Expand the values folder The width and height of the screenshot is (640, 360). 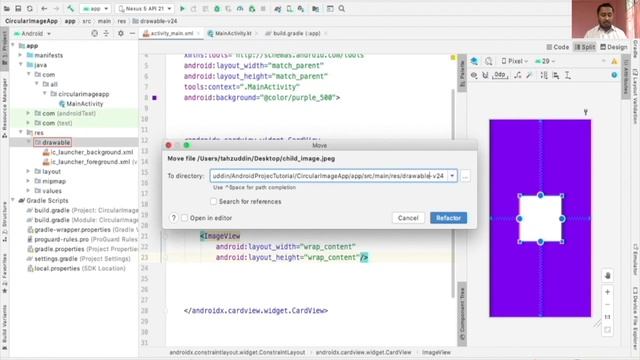(28, 191)
